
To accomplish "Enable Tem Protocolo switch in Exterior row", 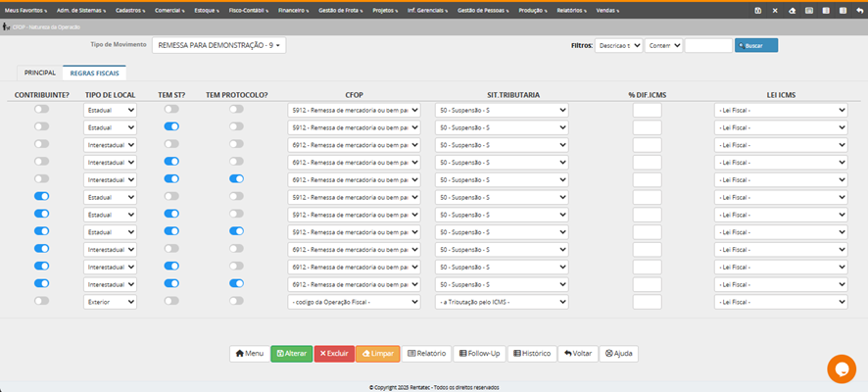I will pyautogui.click(x=237, y=301).
